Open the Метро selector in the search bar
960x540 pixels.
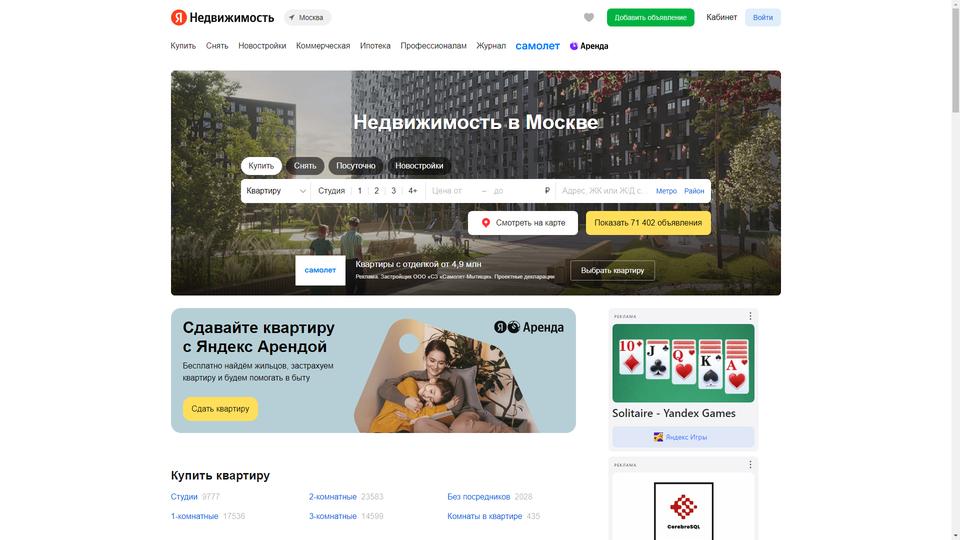666,191
